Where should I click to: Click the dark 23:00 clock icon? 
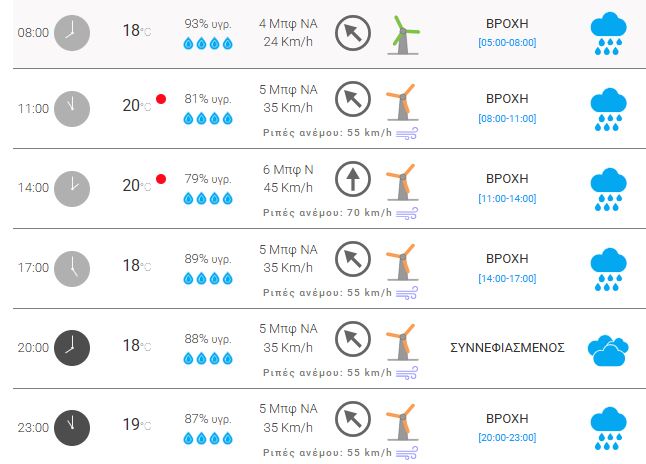[71, 427]
